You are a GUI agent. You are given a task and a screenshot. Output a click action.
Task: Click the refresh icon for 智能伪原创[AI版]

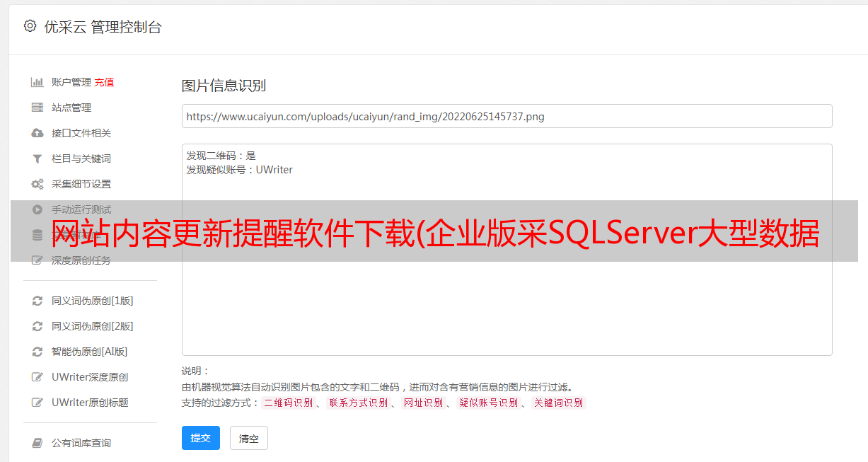coord(37,352)
